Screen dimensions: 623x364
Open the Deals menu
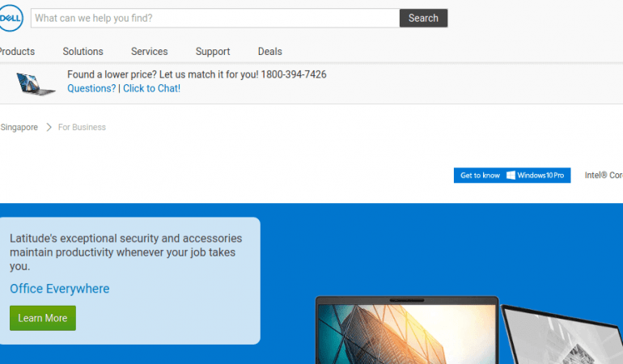(x=269, y=52)
